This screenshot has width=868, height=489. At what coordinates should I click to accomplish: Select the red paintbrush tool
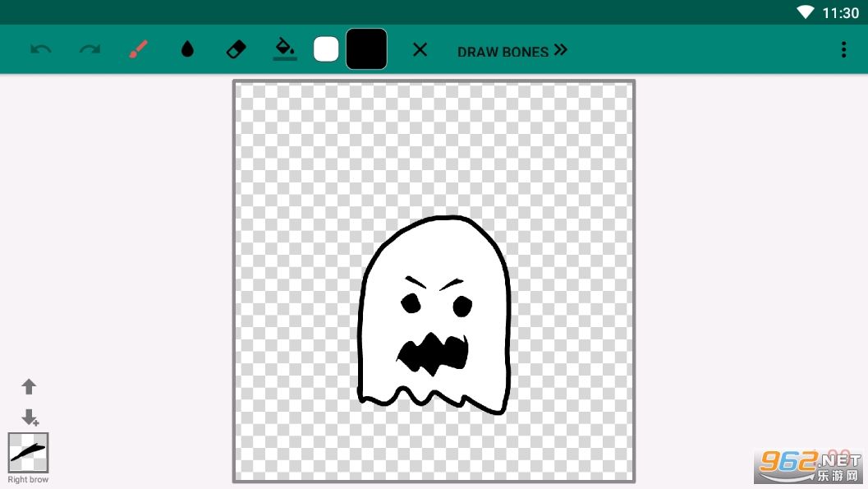138,49
